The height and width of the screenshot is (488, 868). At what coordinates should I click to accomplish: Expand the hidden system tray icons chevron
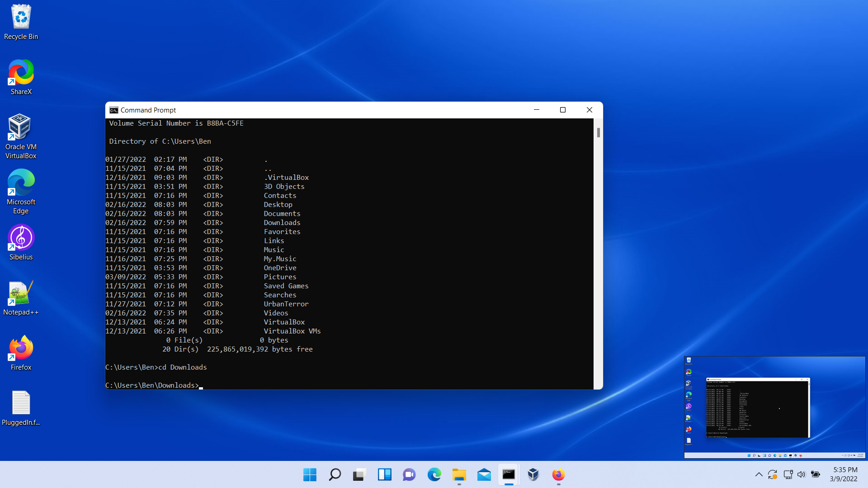tap(759, 474)
